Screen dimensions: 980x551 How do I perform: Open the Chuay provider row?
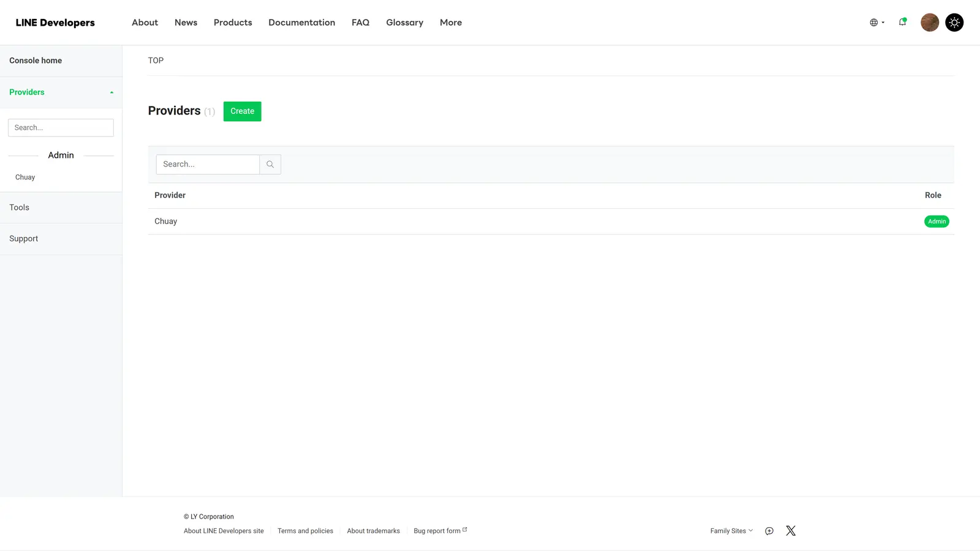click(551, 222)
